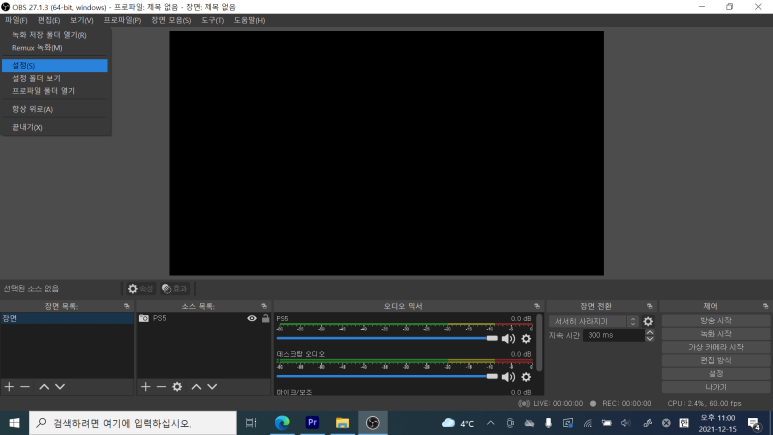Open Windows Task View

tap(251, 423)
